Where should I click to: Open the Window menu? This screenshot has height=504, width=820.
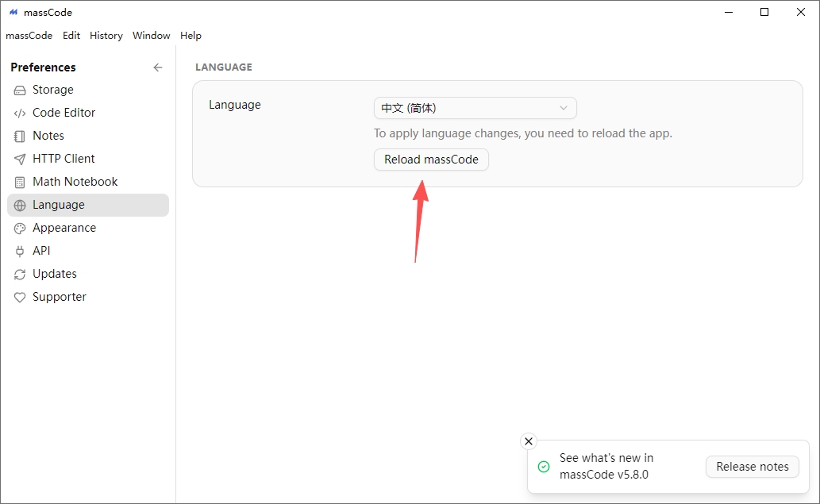151,36
